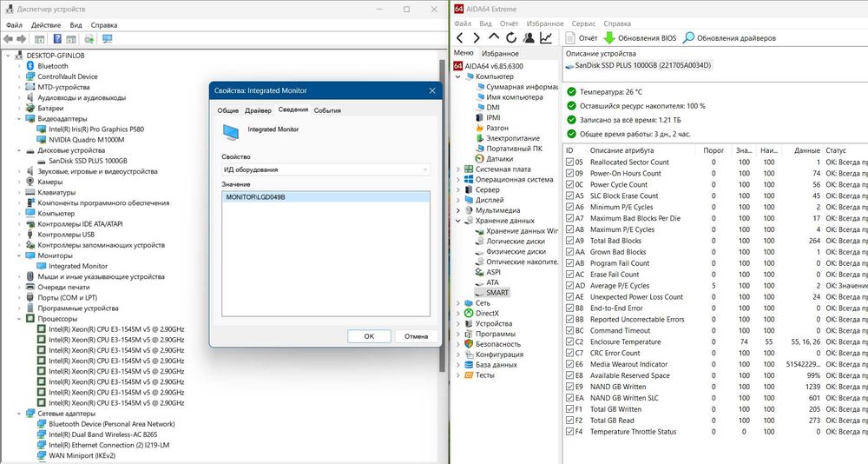
Task: Toggle checkbox for AD Average P/E Cycles
Action: click(x=569, y=286)
